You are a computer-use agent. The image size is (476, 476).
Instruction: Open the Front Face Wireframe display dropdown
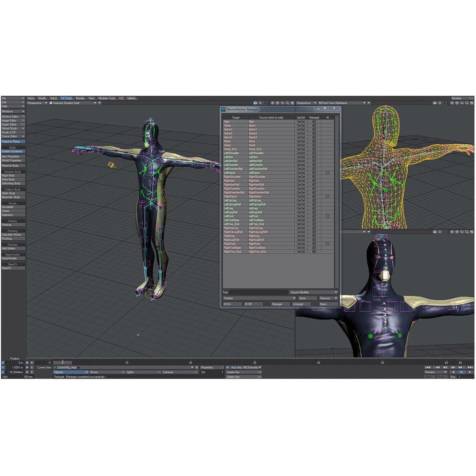click(x=364, y=103)
